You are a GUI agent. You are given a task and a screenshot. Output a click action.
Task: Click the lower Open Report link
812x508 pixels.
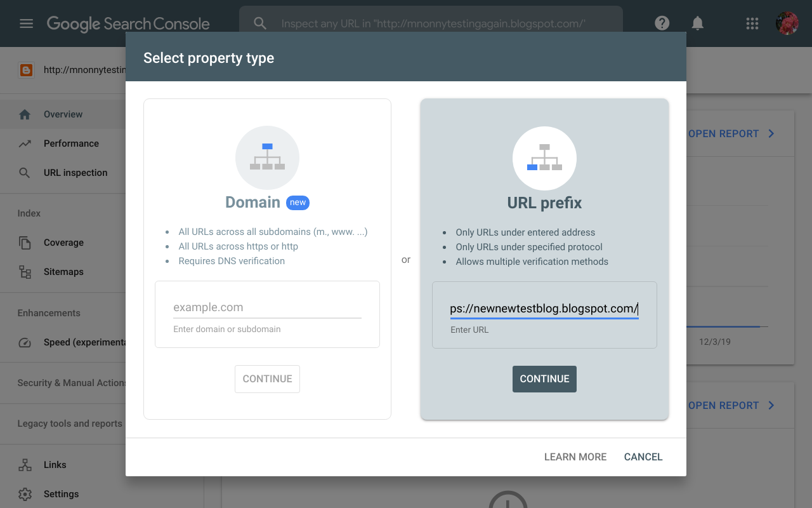[x=731, y=406]
